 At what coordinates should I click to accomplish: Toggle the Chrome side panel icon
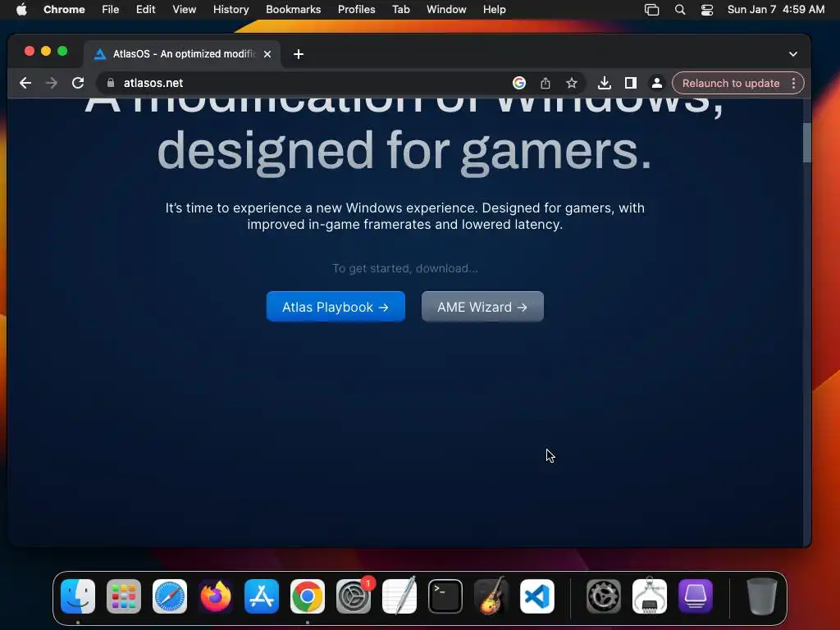(x=631, y=83)
